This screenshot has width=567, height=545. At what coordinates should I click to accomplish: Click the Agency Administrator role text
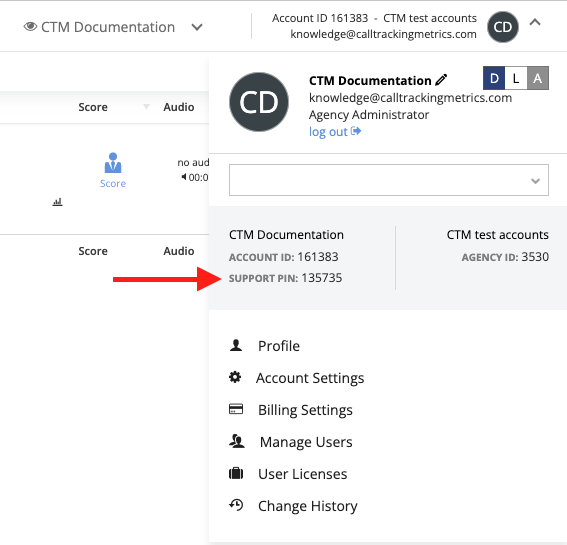tap(369, 115)
